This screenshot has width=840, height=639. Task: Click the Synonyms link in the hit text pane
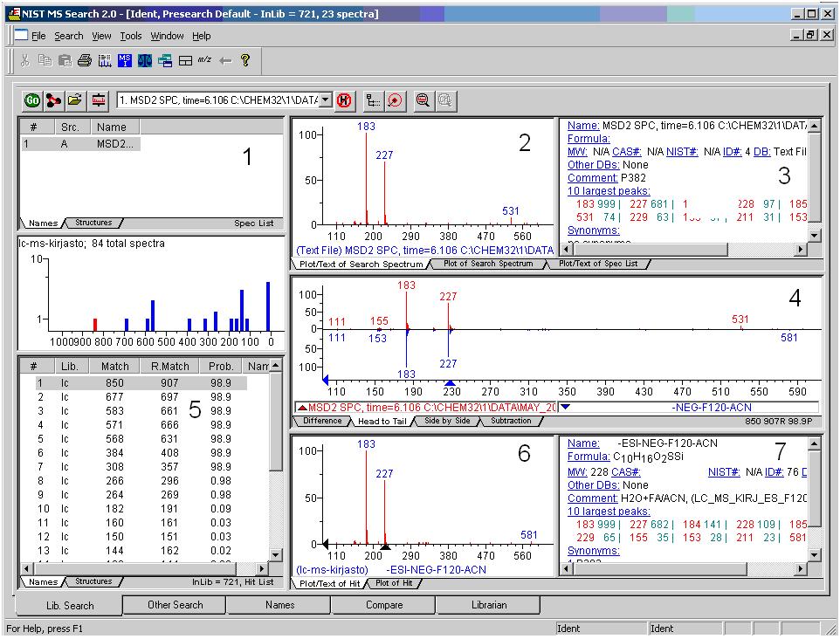[593, 551]
